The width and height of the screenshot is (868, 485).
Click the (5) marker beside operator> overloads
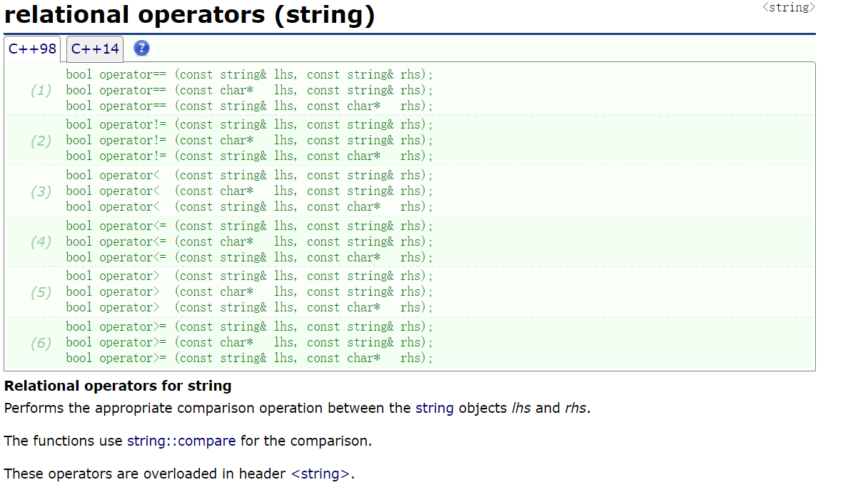(41, 291)
